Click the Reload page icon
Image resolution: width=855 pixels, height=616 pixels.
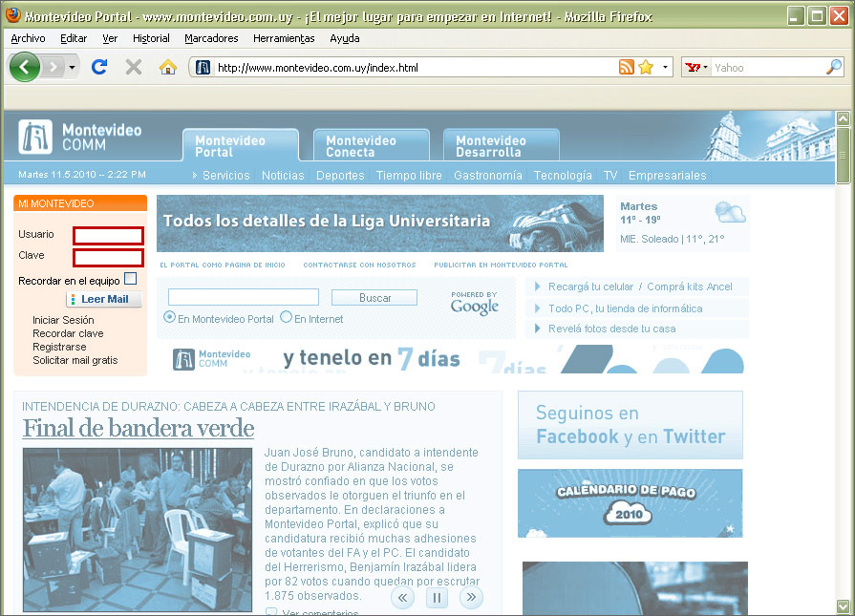click(99, 68)
